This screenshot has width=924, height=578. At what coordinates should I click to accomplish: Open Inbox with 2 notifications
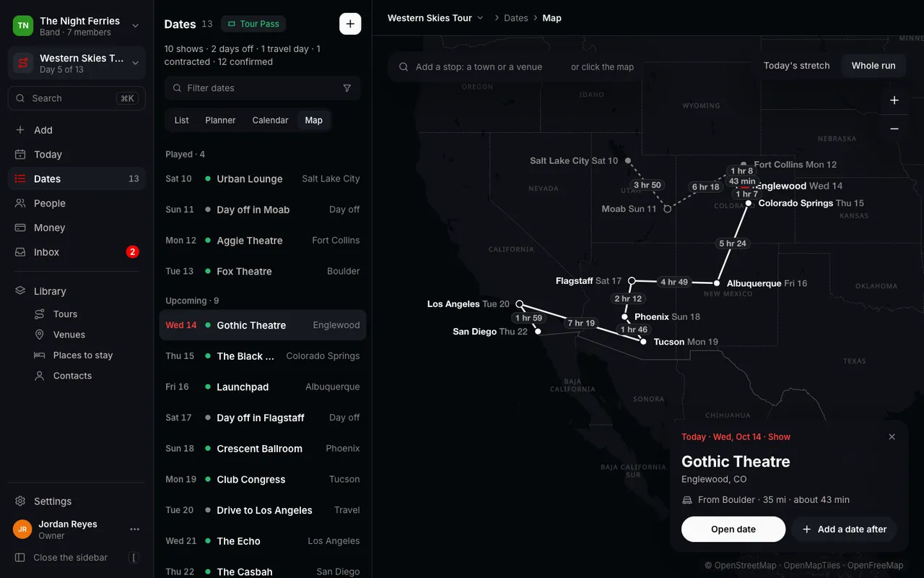click(x=77, y=252)
